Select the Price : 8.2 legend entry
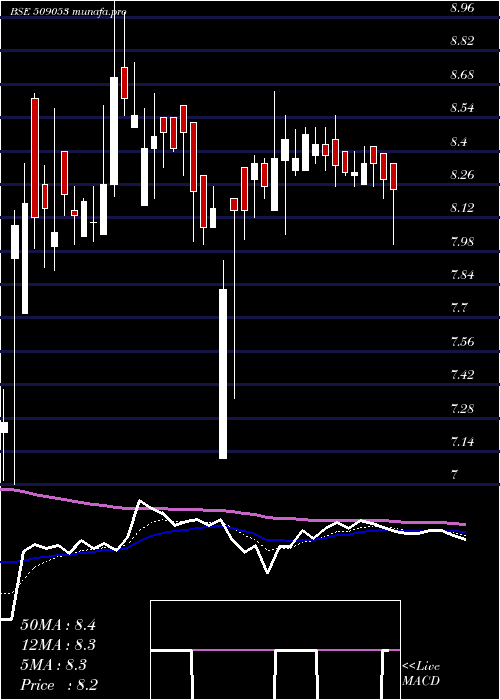 pos(59,685)
